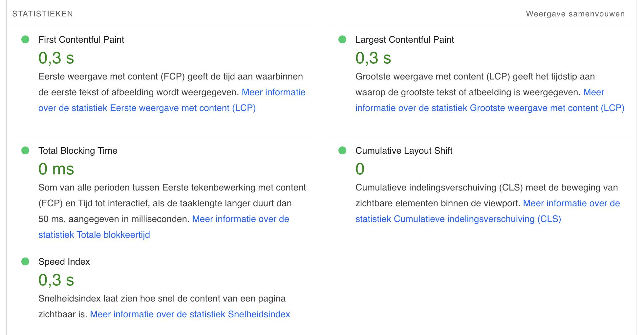
Task: Click the Total Blocking Time heading
Action: pos(78,151)
